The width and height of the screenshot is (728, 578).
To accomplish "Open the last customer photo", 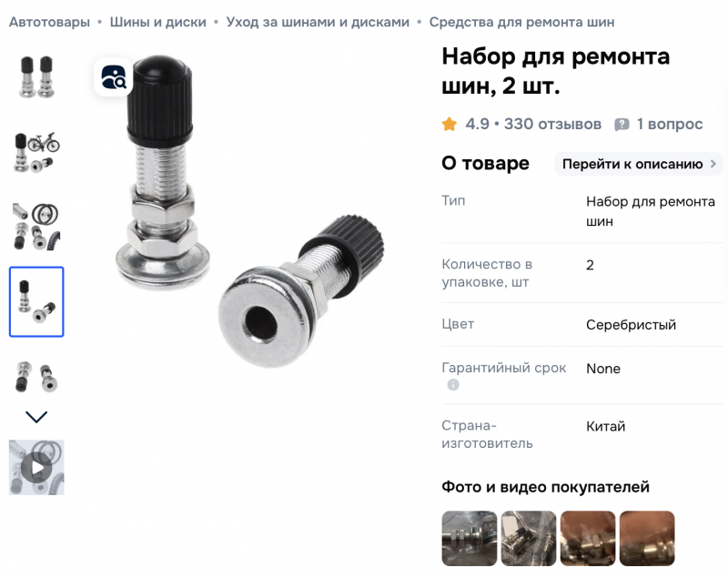I will [x=647, y=539].
